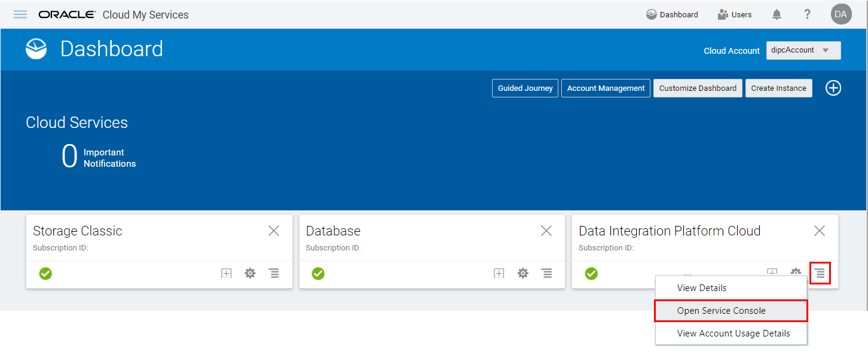Click the circular plus icon near Create Instance
Screen dimensions: 868x352
833,88
